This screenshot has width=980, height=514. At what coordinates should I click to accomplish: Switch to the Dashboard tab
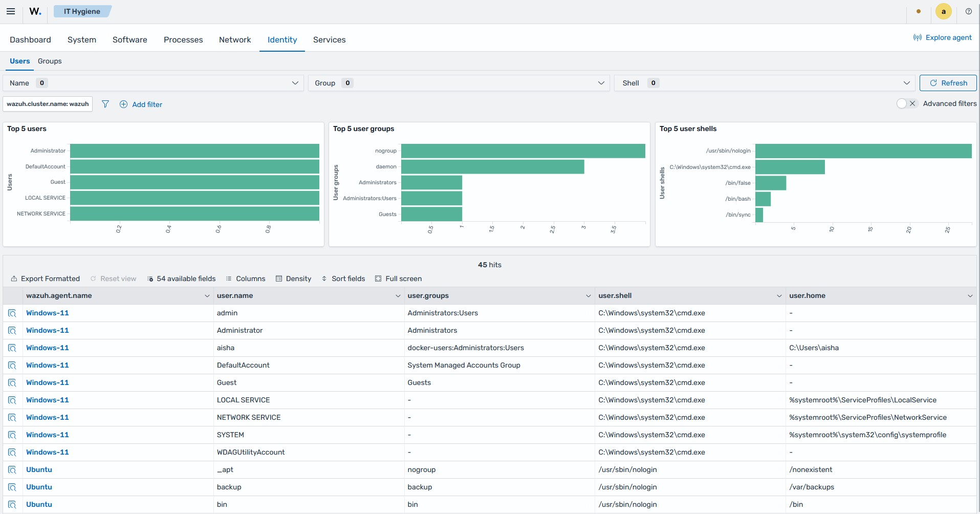click(x=30, y=40)
